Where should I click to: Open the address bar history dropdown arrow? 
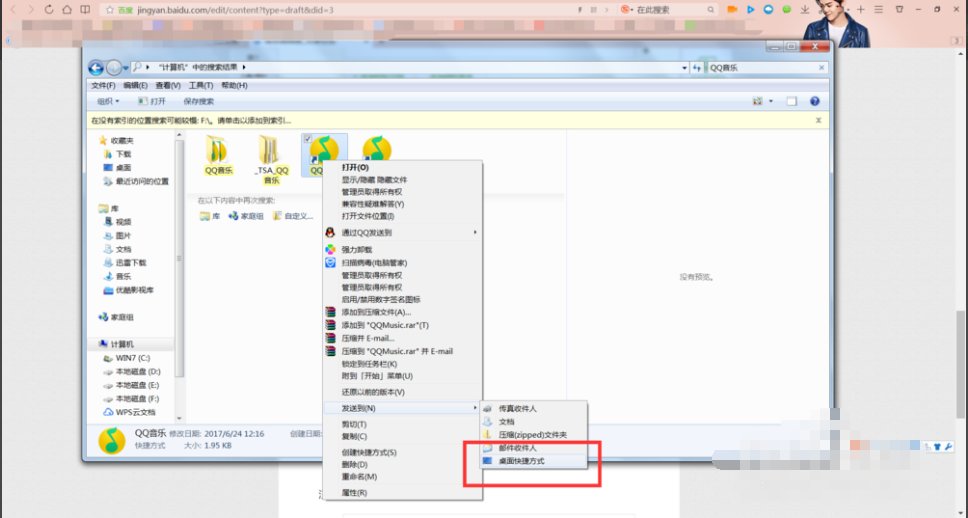pos(684,68)
